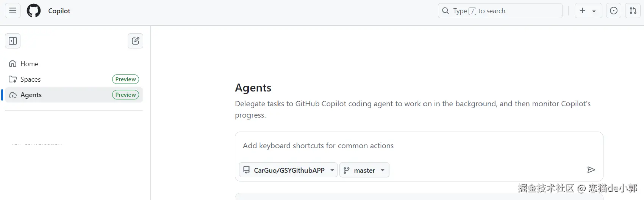This screenshot has height=200, width=644.
Task: Click the Preview badge beside Agents
Action: coord(125,95)
